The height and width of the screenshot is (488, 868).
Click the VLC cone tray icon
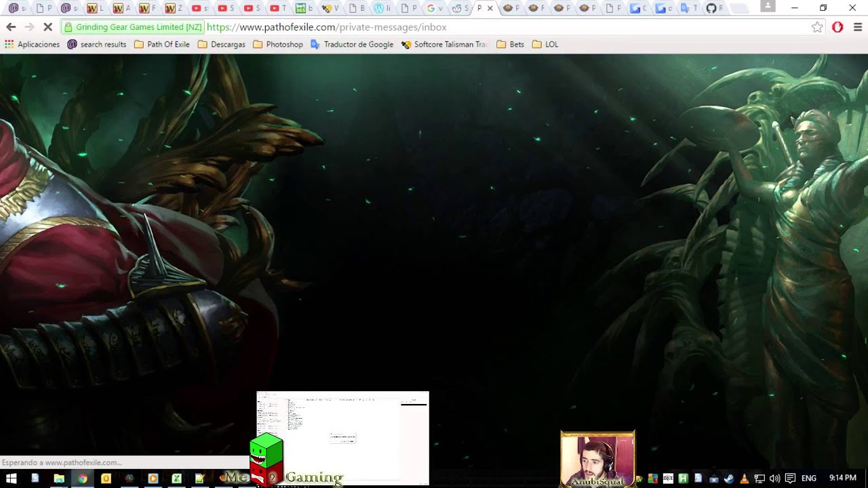tap(744, 479)
